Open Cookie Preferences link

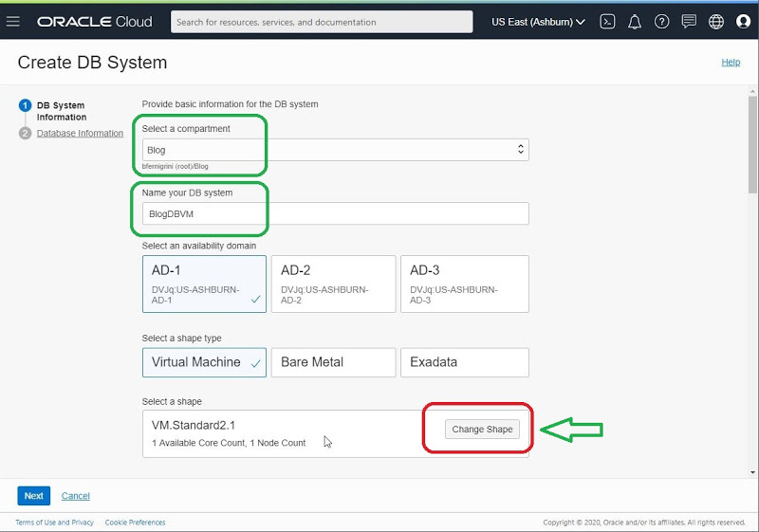135,523
